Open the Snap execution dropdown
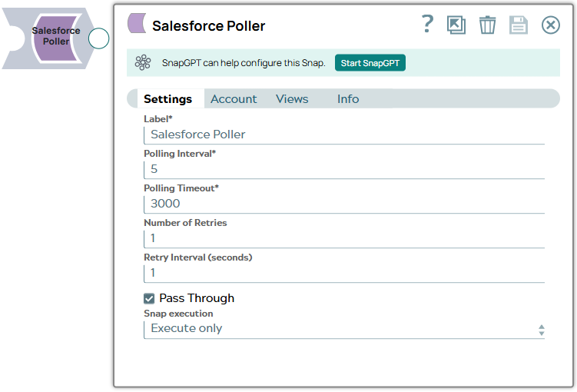This screenshot has height=392, width=577. (x=344, y=329)
